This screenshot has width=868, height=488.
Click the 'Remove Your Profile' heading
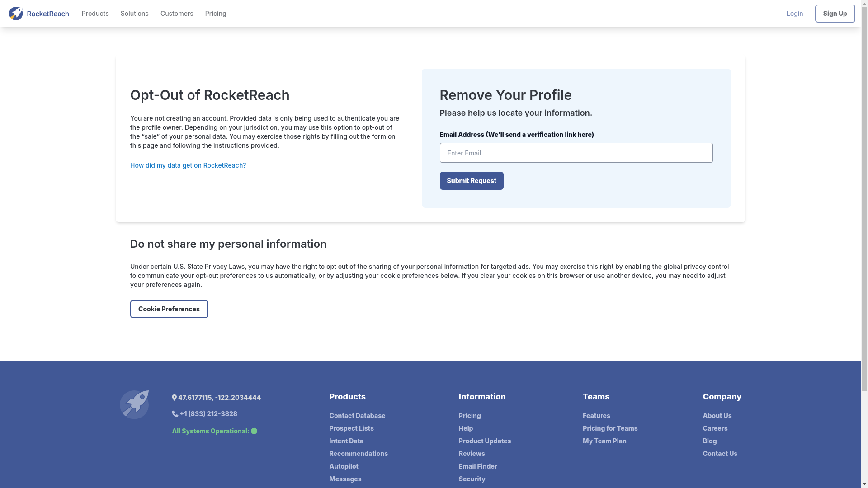click(505, 95)
